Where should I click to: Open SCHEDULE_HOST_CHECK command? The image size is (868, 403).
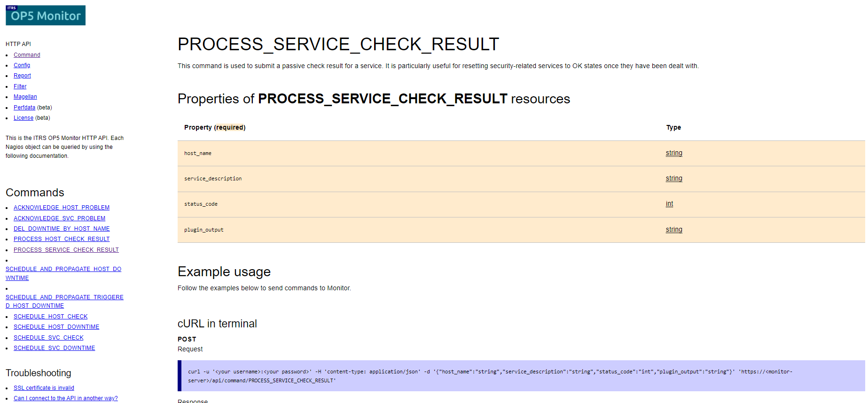pyautogui.click(x=51, y=317)
